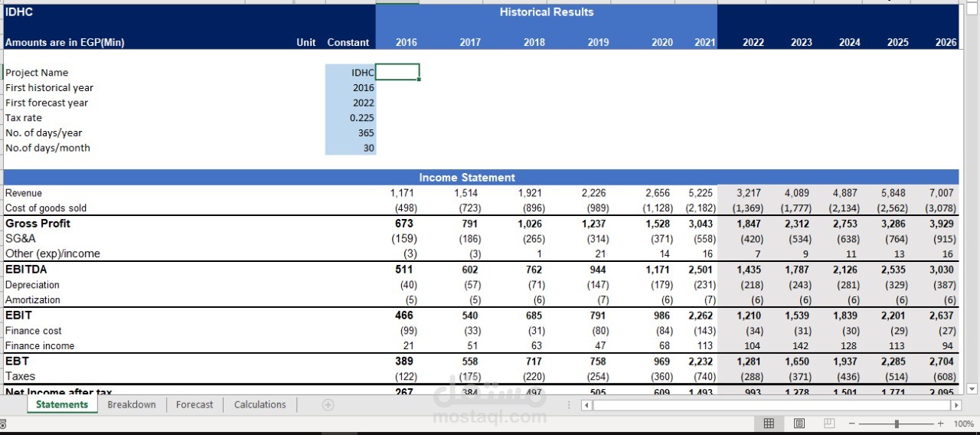980x435 pixels.
Task: Select 2026 Revenue value 7,007
Action: [942, 193]
